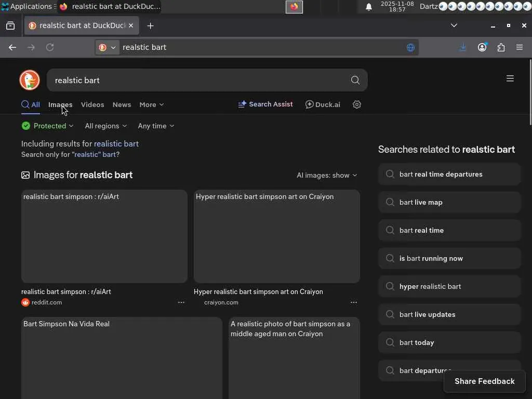Screen dimensions: 532x399
Task: Click the Firefox taskbar window button
Action: click(109, 6)
